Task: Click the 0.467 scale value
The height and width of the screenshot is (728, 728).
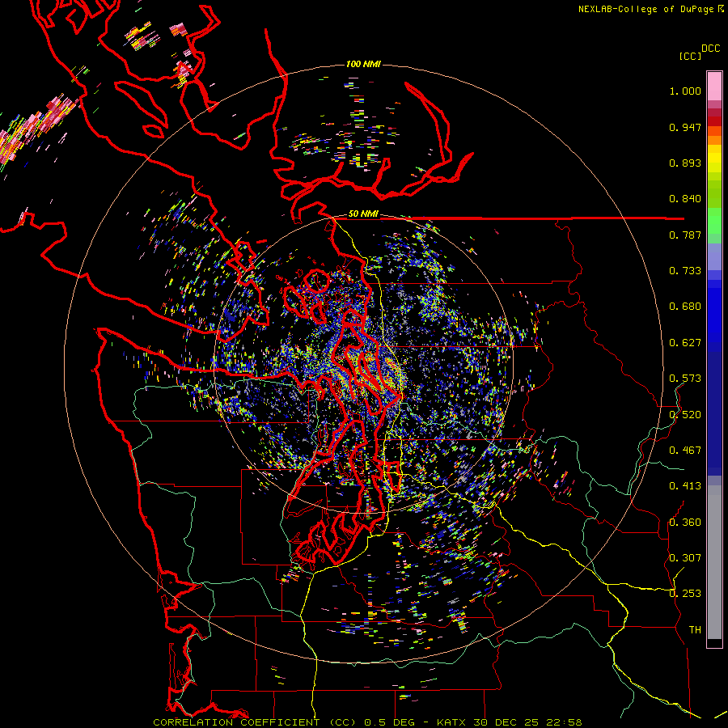Action: pyautogui.click(x=685, y=451)
